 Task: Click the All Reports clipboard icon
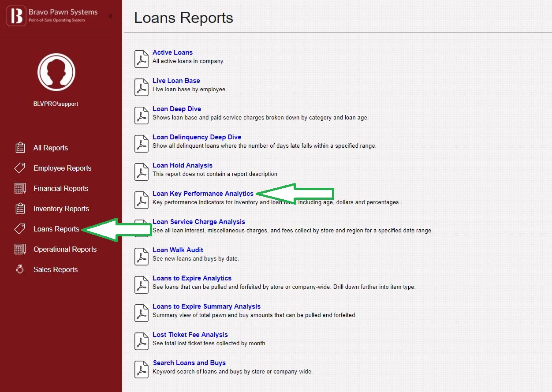click(20, 148)
